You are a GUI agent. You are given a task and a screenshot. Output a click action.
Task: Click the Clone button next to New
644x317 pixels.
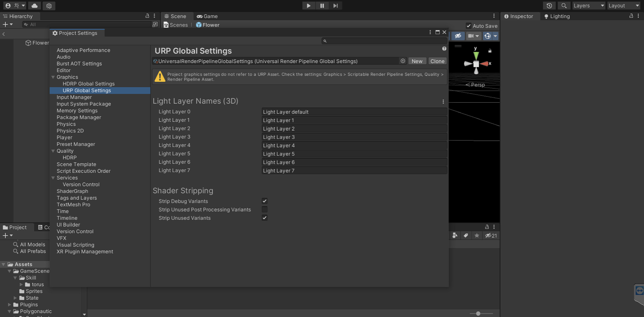437,61
